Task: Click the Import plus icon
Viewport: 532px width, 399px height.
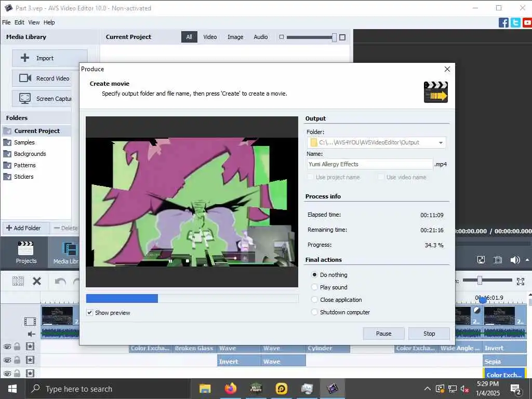Action: tap(25, 58)
